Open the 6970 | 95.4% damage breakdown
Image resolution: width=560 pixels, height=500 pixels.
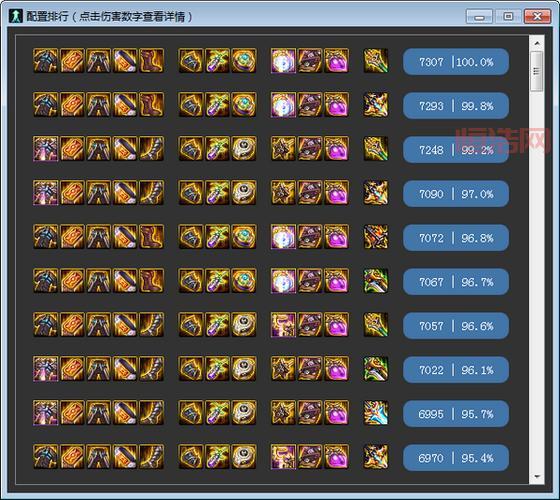click(456, 458)
